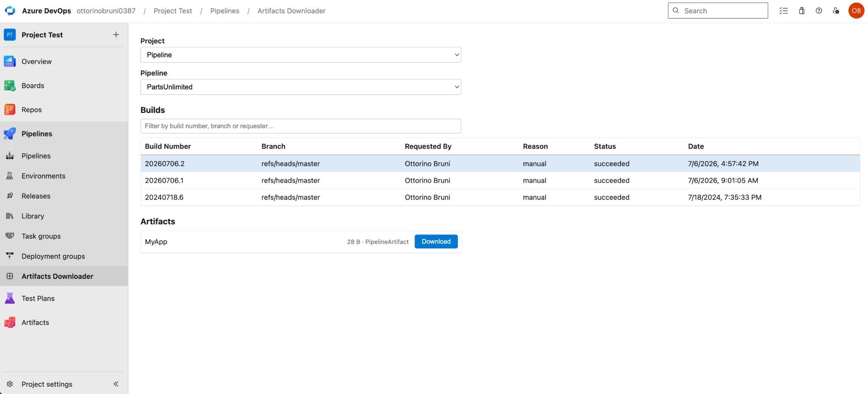868x394 pixels.
Task: Collapse the sidebar with double-chevron icon
Action: tap(116, 384)
